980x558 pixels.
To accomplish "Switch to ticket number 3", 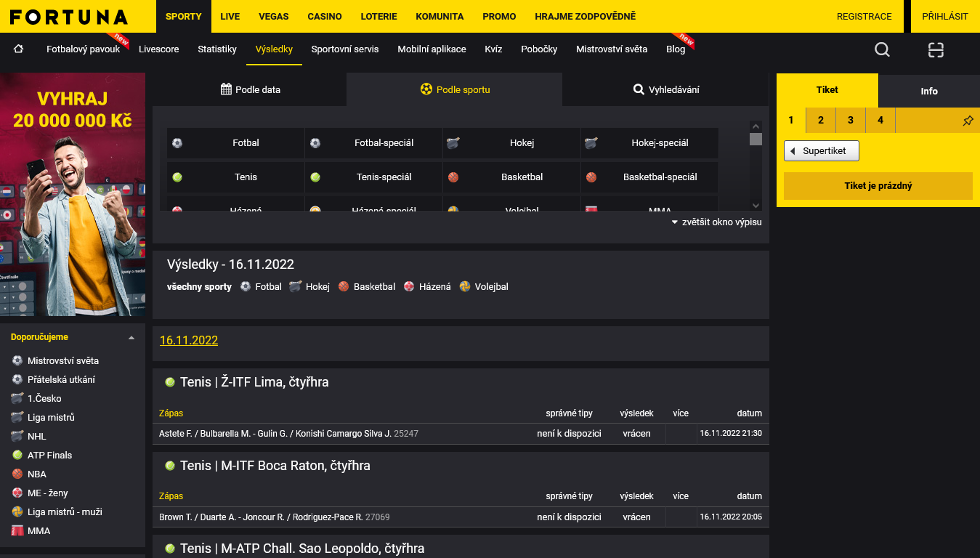I will coord(851,121).
